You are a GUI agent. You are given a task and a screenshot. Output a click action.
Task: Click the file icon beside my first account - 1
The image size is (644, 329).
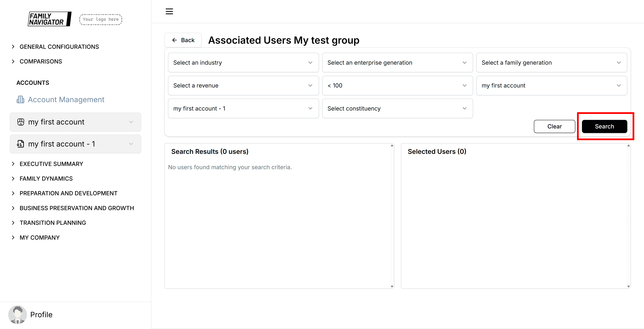coord(20,144)
